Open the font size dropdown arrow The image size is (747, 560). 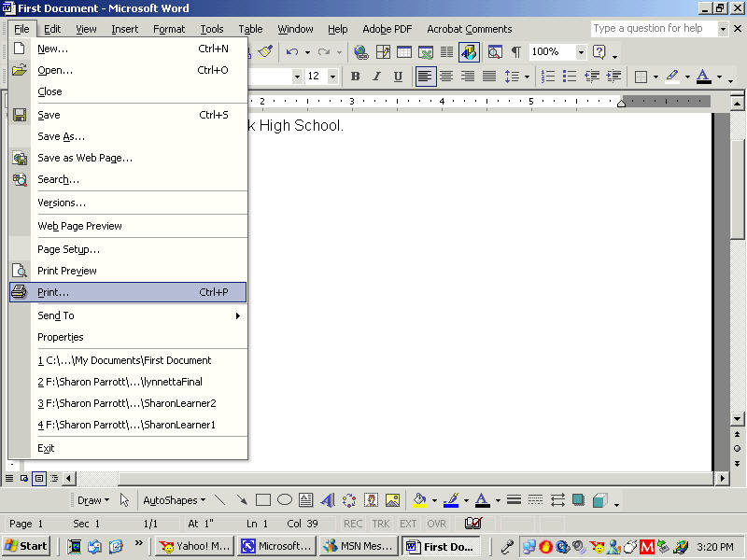332,77
